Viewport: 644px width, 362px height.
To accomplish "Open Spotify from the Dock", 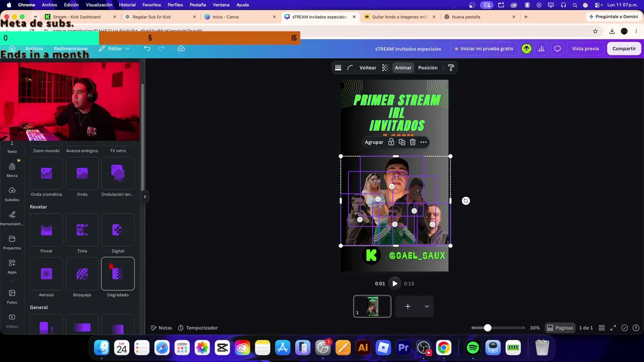I will pos(472,347).
